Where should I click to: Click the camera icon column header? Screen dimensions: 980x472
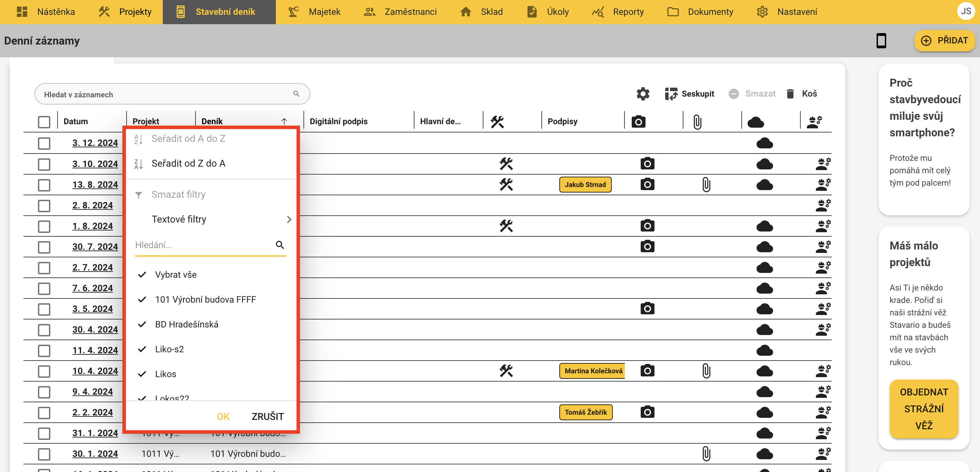[x=638, y=122]
